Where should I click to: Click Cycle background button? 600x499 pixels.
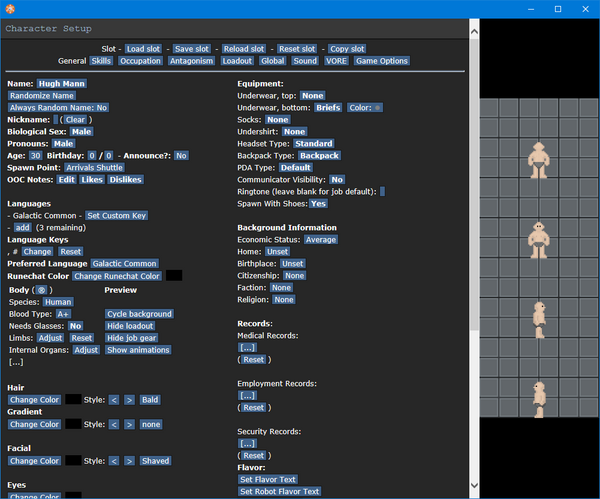(x=139, y=314)
